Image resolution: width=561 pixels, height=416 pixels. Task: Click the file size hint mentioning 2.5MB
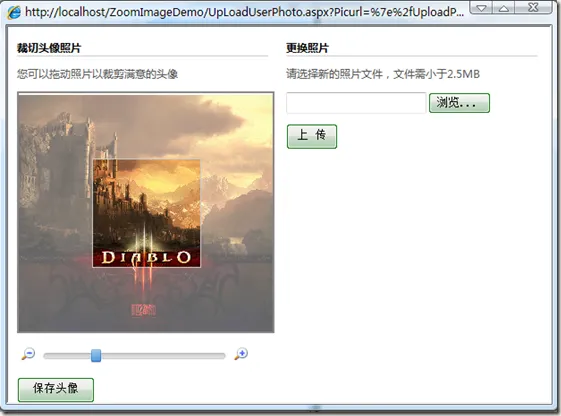pyautogui.click(x=383, y=74)
